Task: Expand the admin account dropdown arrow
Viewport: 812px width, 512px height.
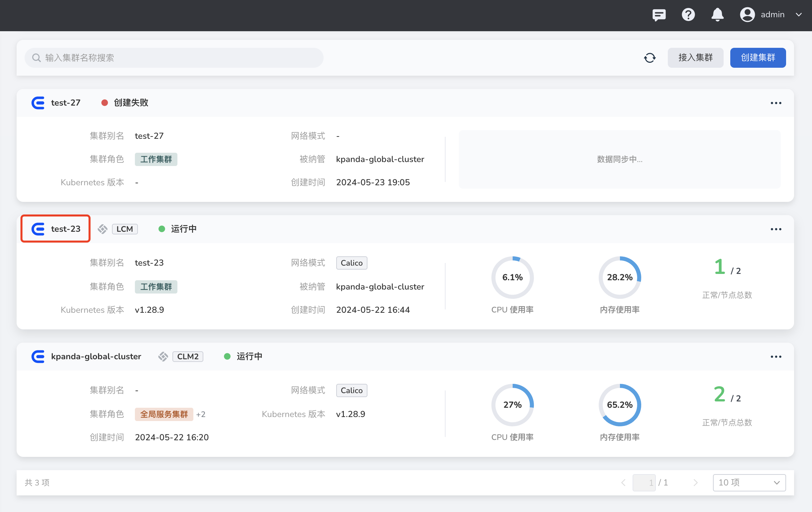Action: 798,15
